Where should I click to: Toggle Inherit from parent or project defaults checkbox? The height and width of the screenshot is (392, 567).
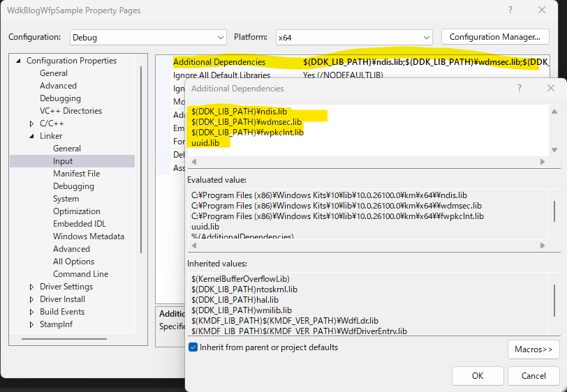(x=193, y=347)
